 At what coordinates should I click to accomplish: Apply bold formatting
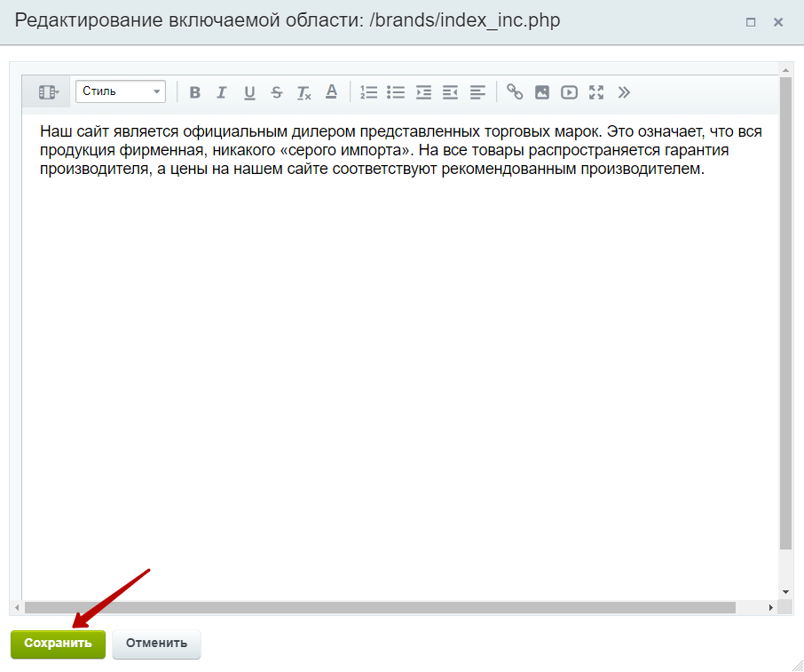click(195, 92)
